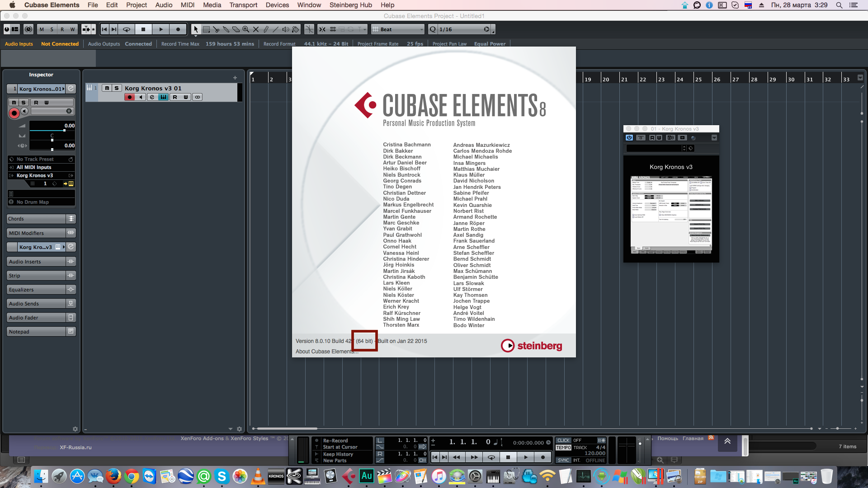
Task: Select the Glue tool
Action: (226, 29)
